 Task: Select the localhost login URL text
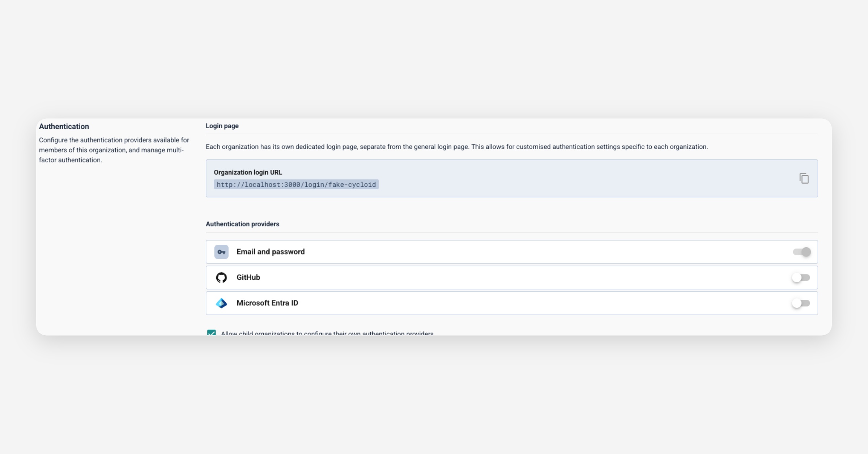(296, 185)
